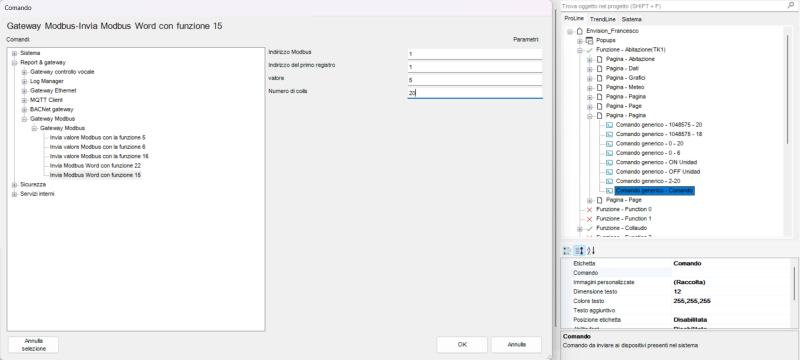Click the Numero di coils input field

click(x=475, y=93)
